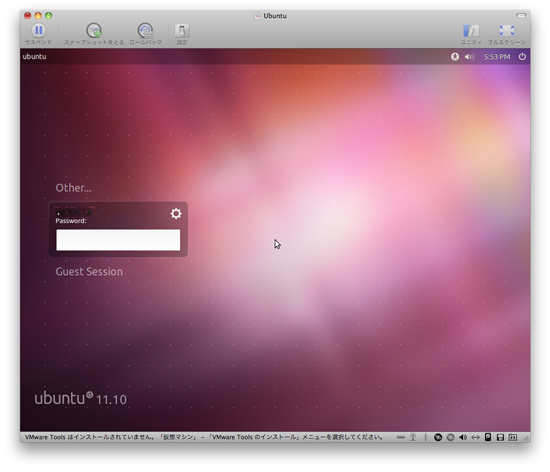This screenshot has width=550, height=472.
Task: Toggle toolbar with title bar pill button
Action: coord(521,15)
